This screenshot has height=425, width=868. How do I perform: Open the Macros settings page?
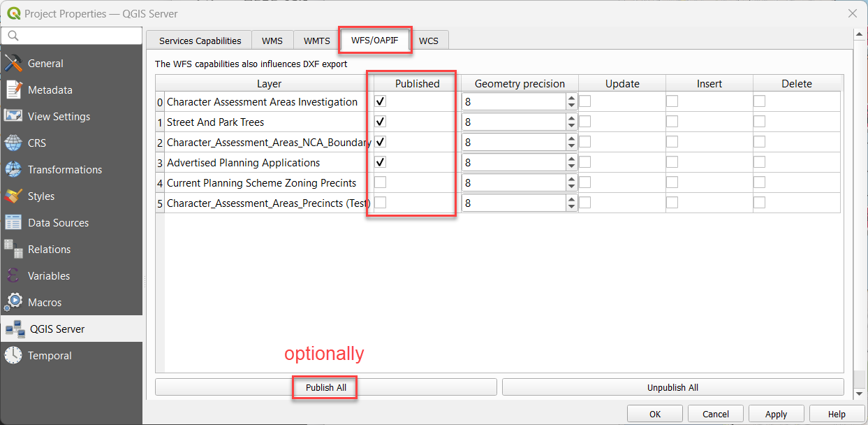point(45,302)
